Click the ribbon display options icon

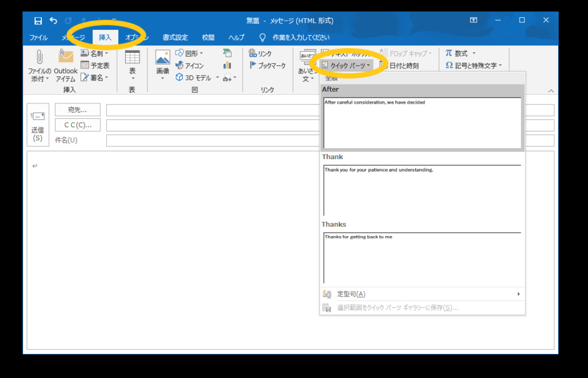pyautogui.click(x=474, y=20)
